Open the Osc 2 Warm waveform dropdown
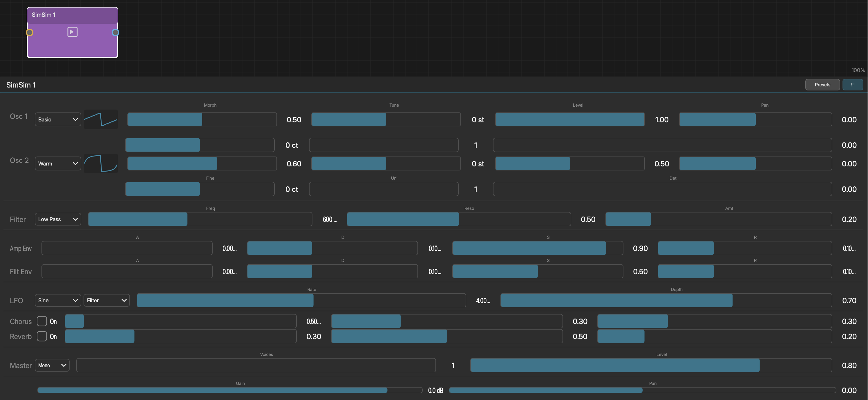 tap(58, 163)
